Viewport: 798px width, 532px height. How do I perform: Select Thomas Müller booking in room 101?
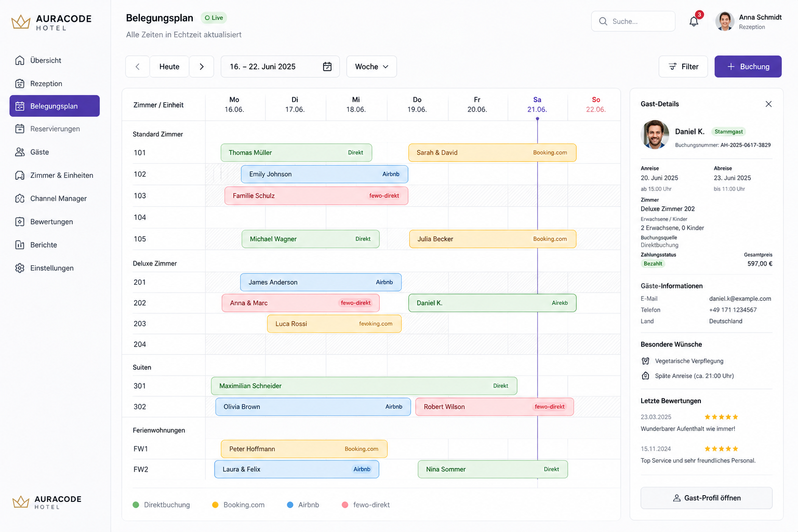(296, 153)
